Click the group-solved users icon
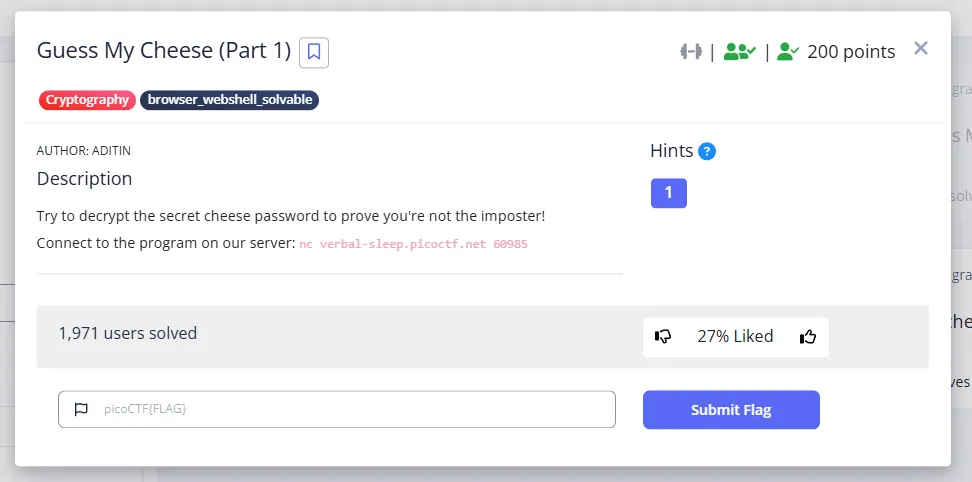 740,51
